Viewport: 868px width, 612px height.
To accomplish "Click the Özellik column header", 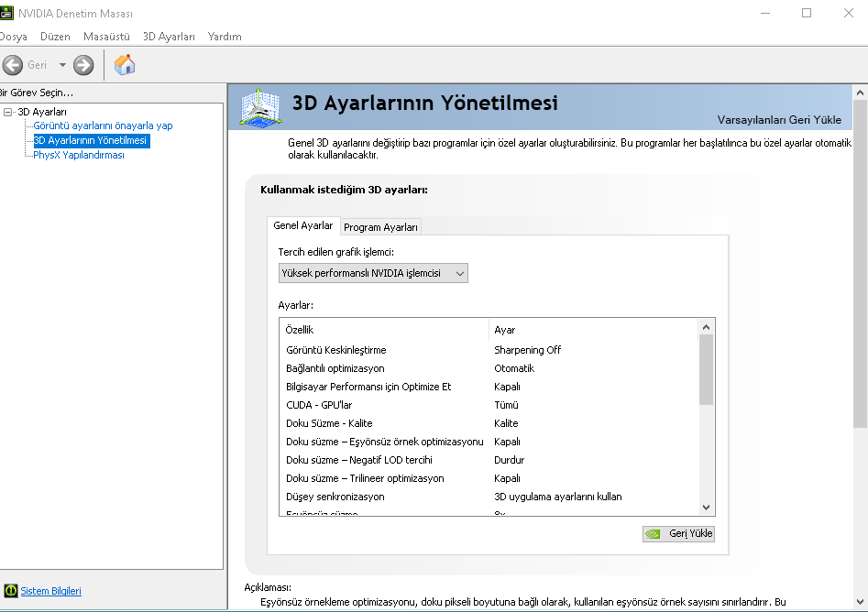I will click(385, 330).
